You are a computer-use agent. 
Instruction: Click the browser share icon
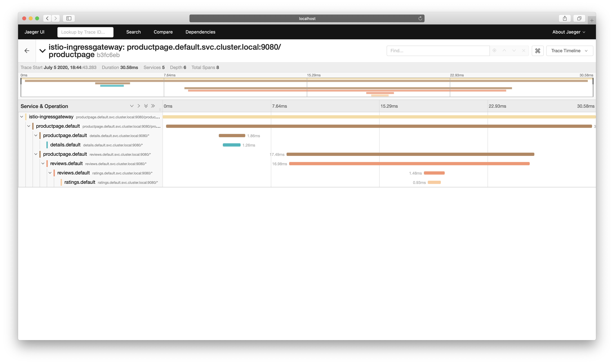pos(565,18)
